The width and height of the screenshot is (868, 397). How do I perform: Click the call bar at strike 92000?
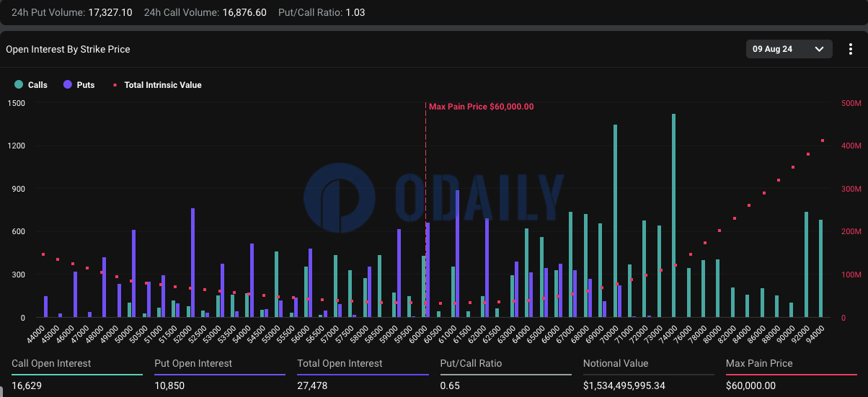[806, 264]
